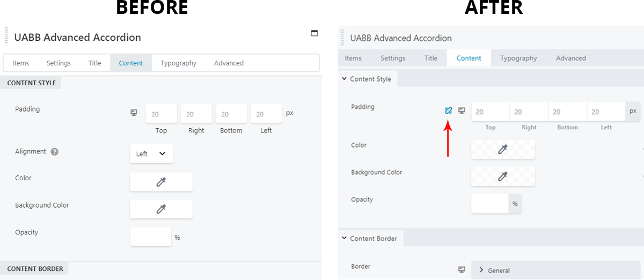Open Background Color eyedropper in right panel
Viewport: 644px width, 280px height.
click(503, 176)
